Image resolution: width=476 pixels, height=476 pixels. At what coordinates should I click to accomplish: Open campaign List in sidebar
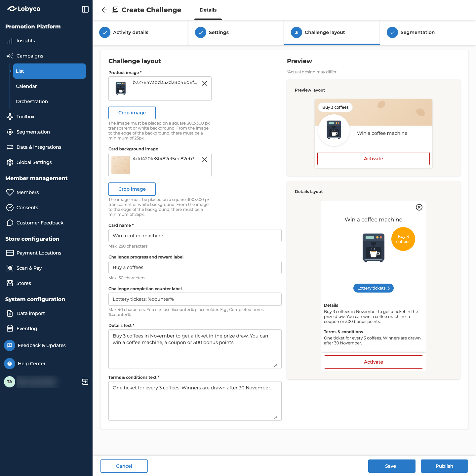[50, 71]
